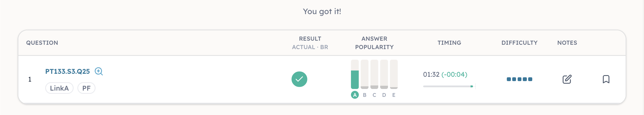Select answer popularity bar D
Screen dimensions: 644x115
click(384, 74)
